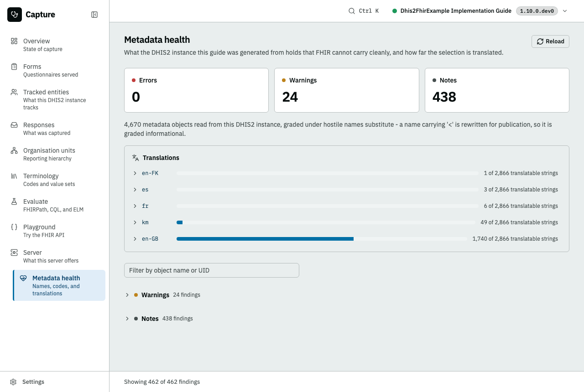
Task: Collapse the sidebar with the panel icon
Action: tap(94, 15)
